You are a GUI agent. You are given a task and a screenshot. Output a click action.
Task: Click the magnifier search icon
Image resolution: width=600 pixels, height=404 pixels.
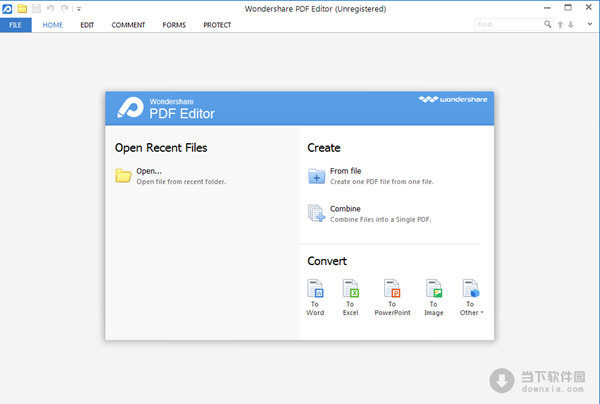(548, 24)
